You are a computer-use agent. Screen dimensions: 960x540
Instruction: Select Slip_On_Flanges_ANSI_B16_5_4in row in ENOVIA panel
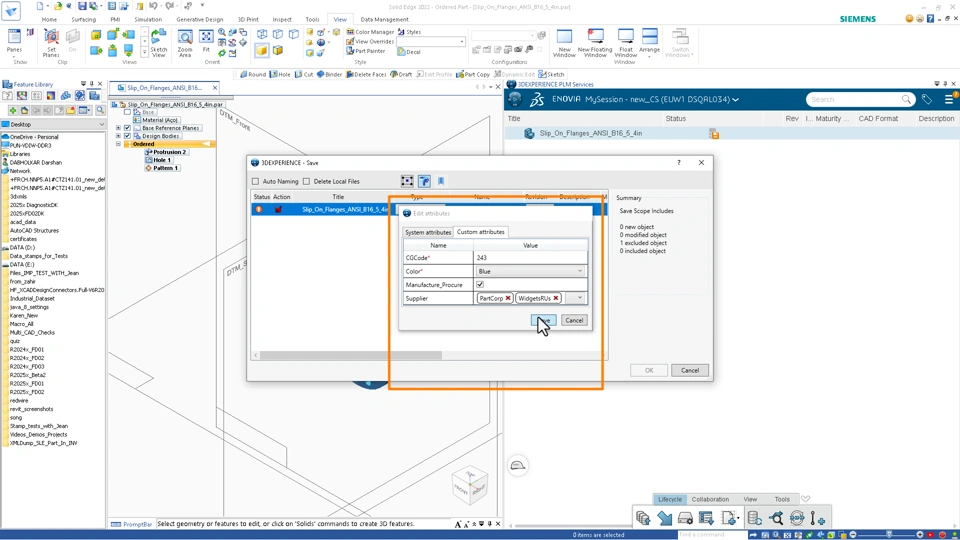coord(732,133)
